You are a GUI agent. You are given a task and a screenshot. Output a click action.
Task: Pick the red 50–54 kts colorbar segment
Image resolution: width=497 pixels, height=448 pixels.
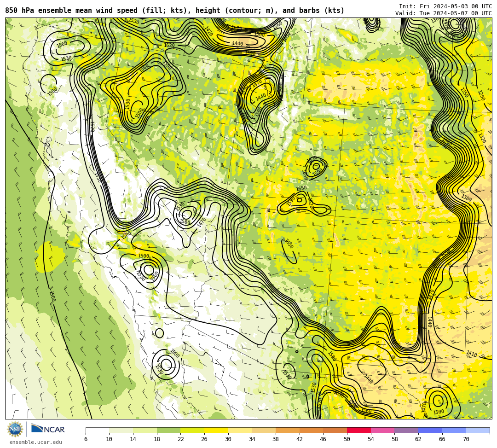tap(359, 430)
